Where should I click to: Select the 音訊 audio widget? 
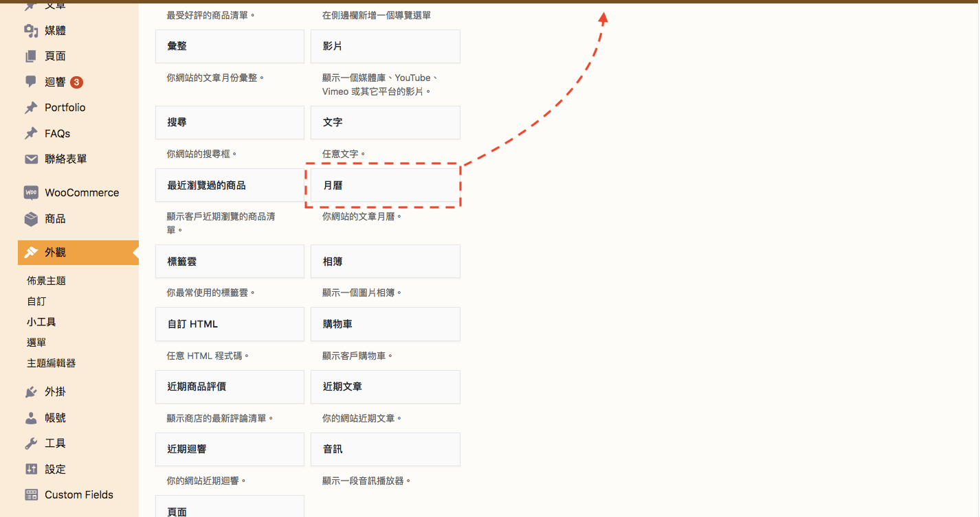386,450
